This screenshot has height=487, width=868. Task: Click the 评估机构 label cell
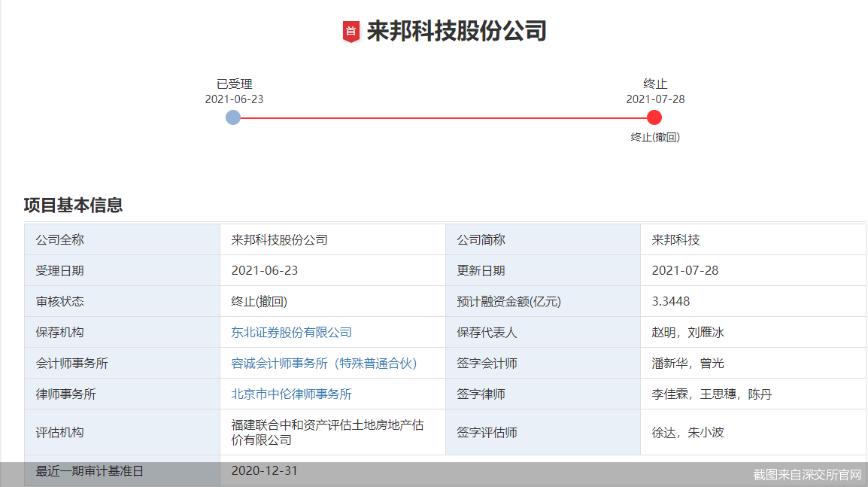[x=123, y=433]
